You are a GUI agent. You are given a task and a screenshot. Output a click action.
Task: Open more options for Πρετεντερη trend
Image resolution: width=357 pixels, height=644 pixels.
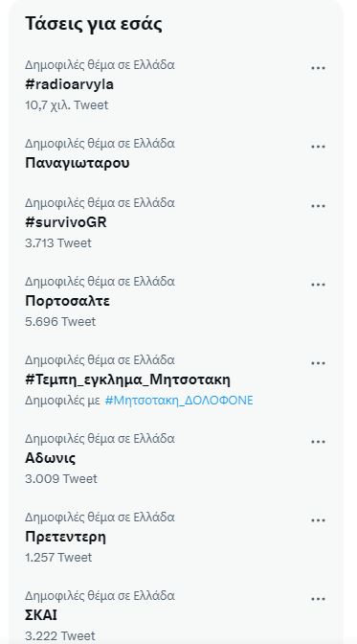click(318, 520)
